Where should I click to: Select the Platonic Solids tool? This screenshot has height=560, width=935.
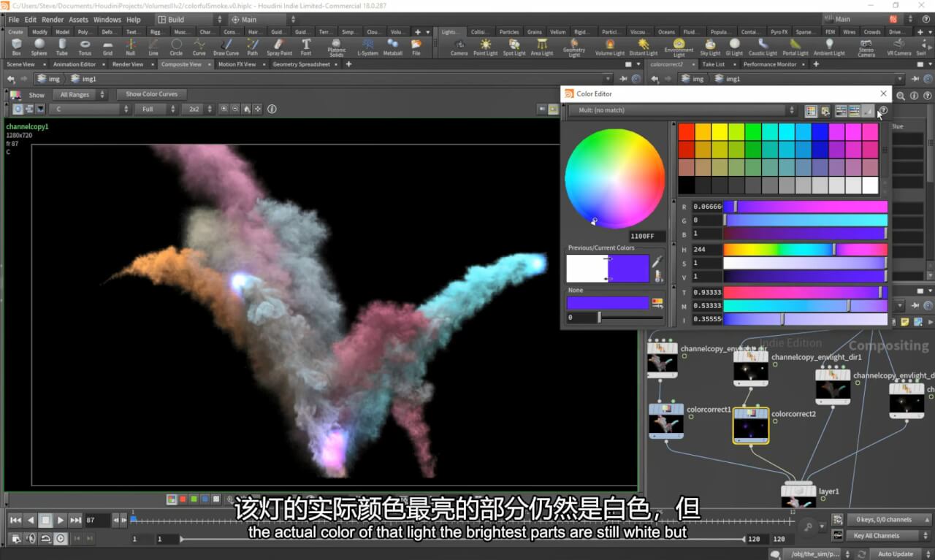click(x=337, y=48)
